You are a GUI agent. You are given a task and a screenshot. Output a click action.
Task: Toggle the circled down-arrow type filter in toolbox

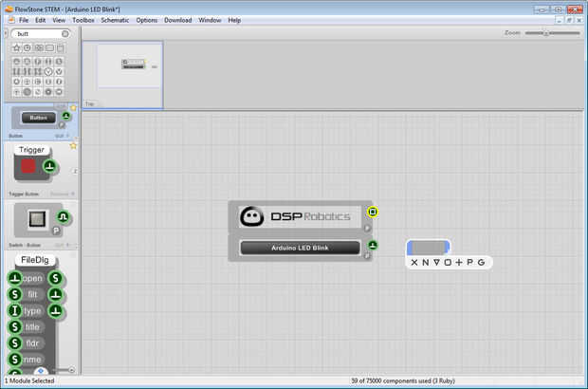point(48,71)
